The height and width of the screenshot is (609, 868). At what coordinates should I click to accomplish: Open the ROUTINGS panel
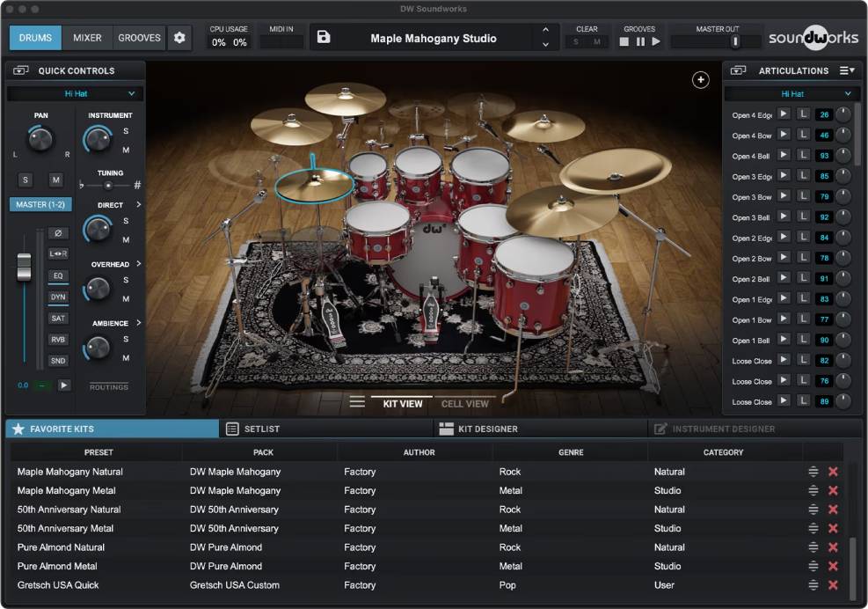pyautogui.click(x=109, y=385)
